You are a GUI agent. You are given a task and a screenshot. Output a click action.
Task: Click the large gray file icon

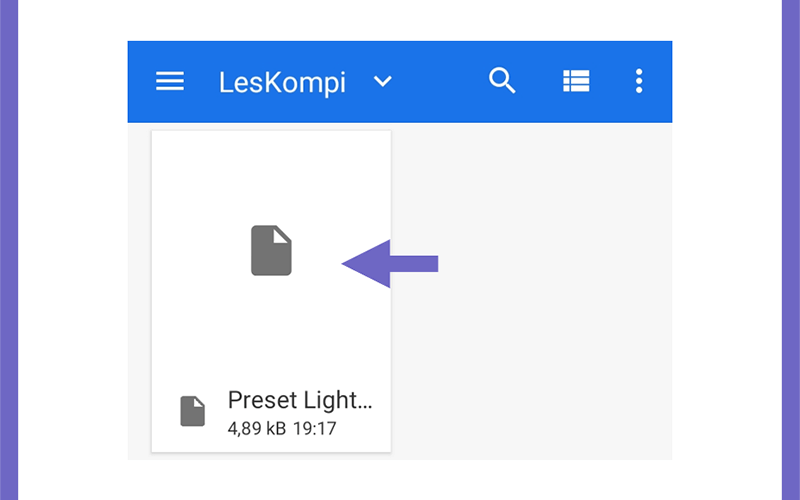271,251
